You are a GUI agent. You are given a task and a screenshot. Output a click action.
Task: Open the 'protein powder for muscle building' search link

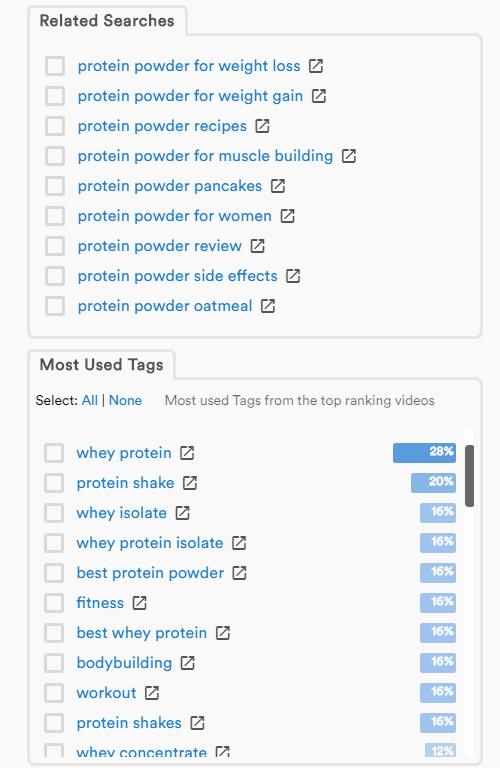205,156
